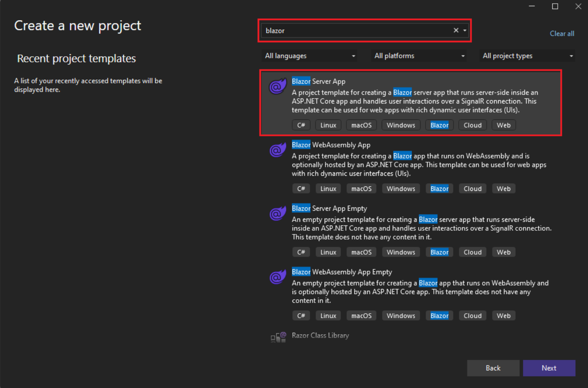
Task: Click the Cloud tag under Blazor Server App Empty
Action: (473, 252)
